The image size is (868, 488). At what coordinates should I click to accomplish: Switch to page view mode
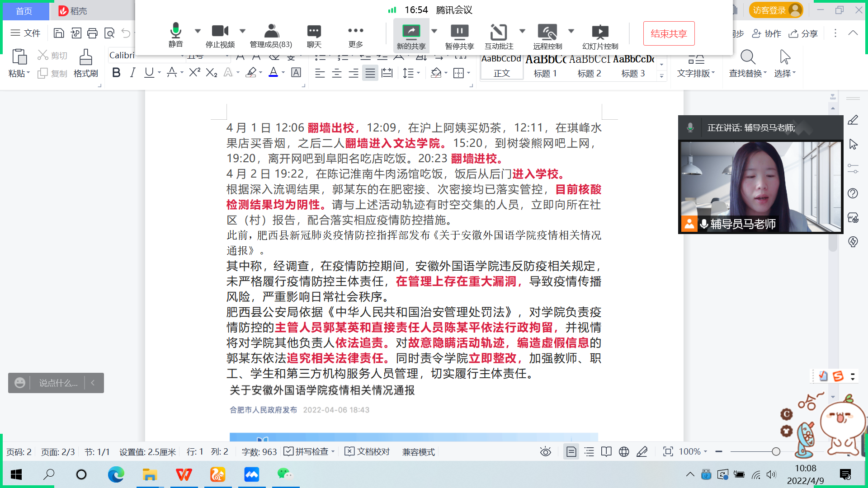(x=571, y=451)
